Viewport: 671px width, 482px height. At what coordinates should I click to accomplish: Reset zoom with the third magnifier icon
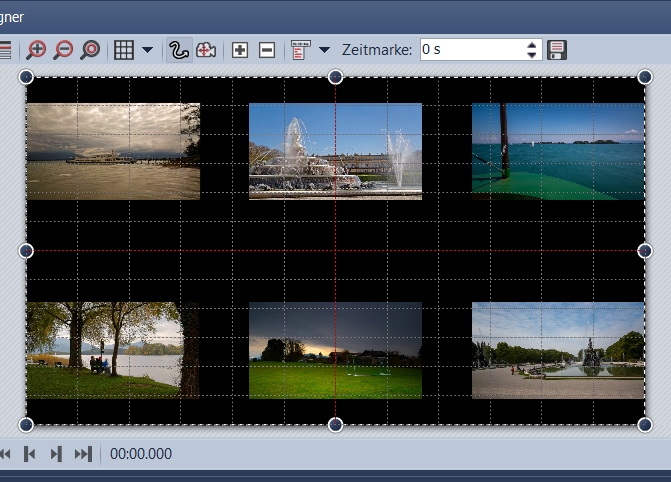click(89, 50)
